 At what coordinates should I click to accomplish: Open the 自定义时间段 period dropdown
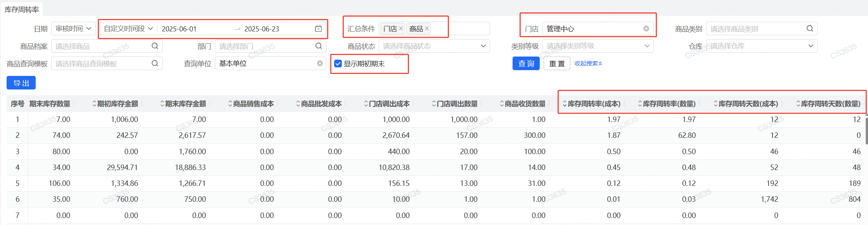[128, 29]
